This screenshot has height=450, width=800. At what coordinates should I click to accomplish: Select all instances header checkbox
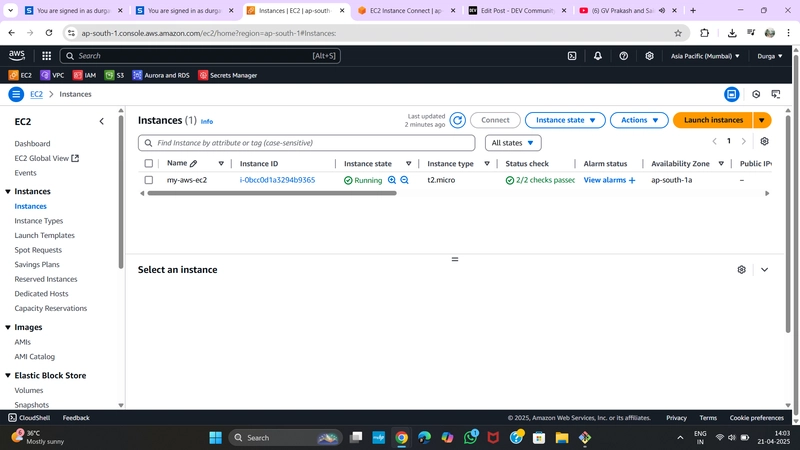pyautogui.click(x=148, y=164)
